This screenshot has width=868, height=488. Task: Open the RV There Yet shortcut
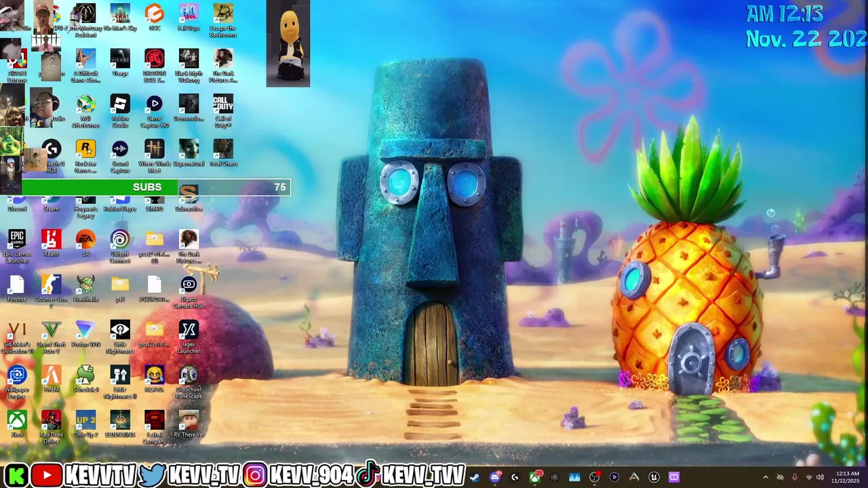pos(189,424)
